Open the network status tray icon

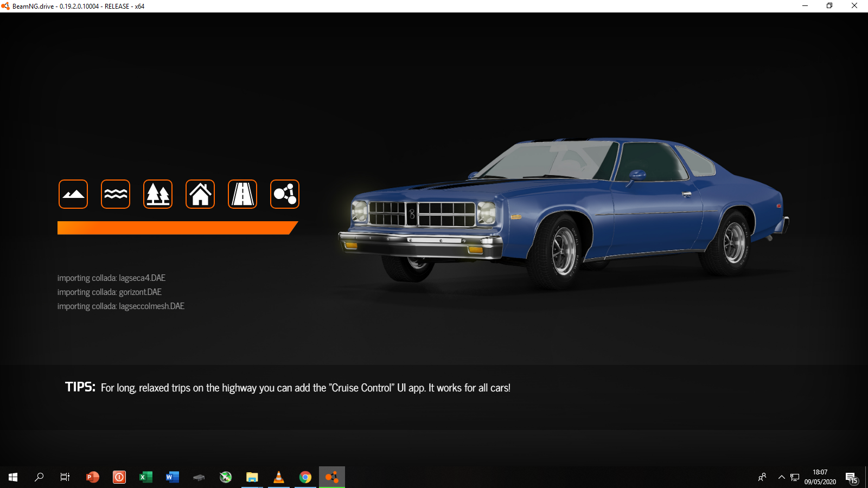tap(795, 477)
